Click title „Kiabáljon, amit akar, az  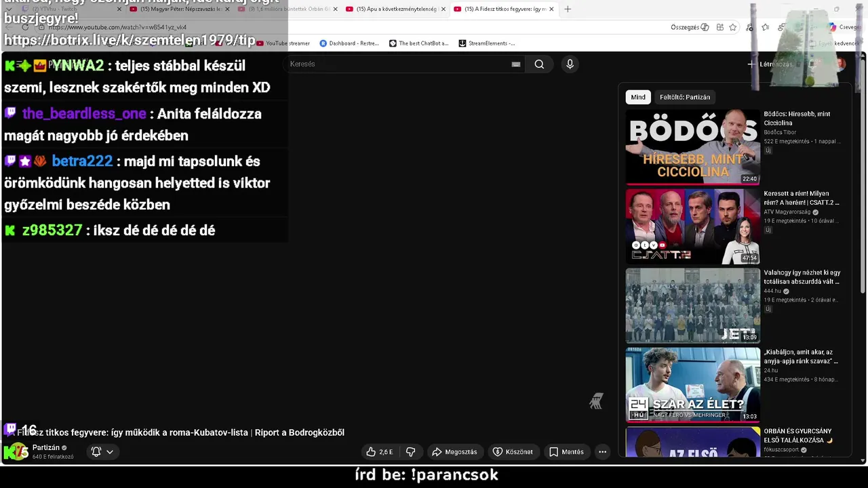point(801,357)
